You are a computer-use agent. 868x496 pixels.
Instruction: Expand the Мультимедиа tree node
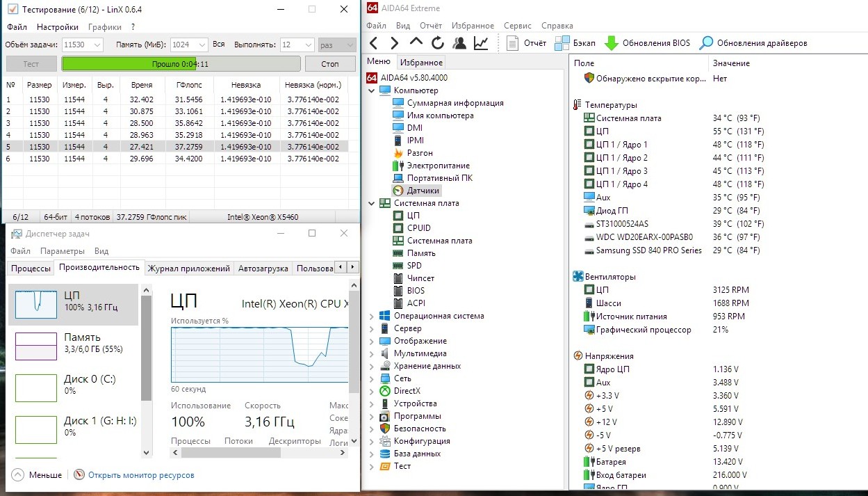(372, 353)
